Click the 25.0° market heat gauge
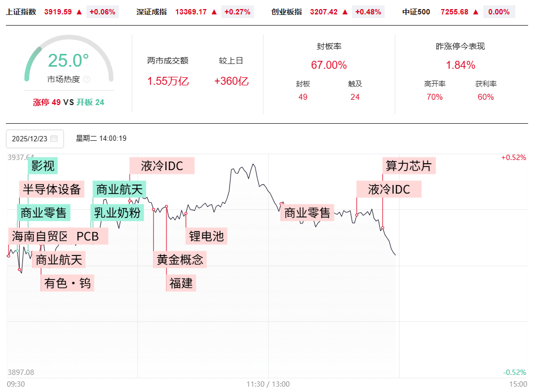This screenshot has height=392, width=534. pos(69,60)
